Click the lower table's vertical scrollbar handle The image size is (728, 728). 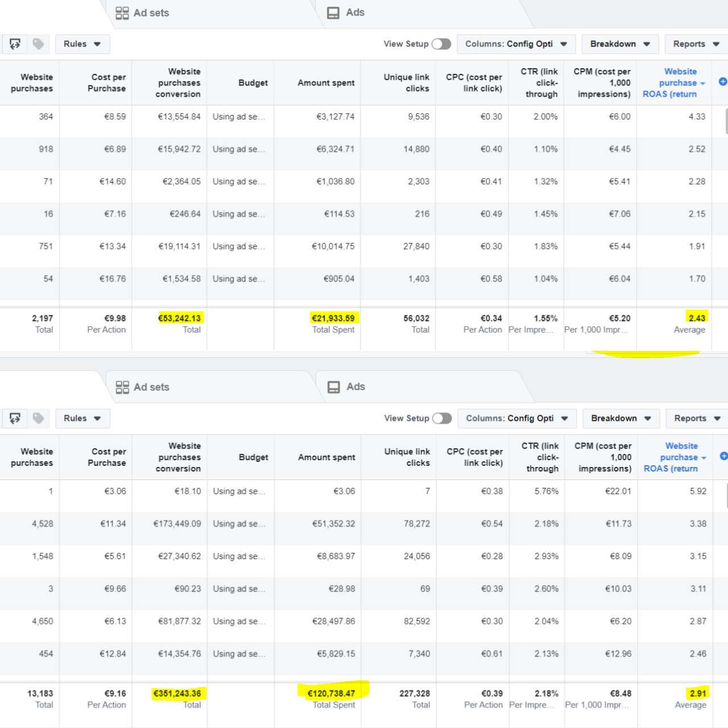click(727, 495)
